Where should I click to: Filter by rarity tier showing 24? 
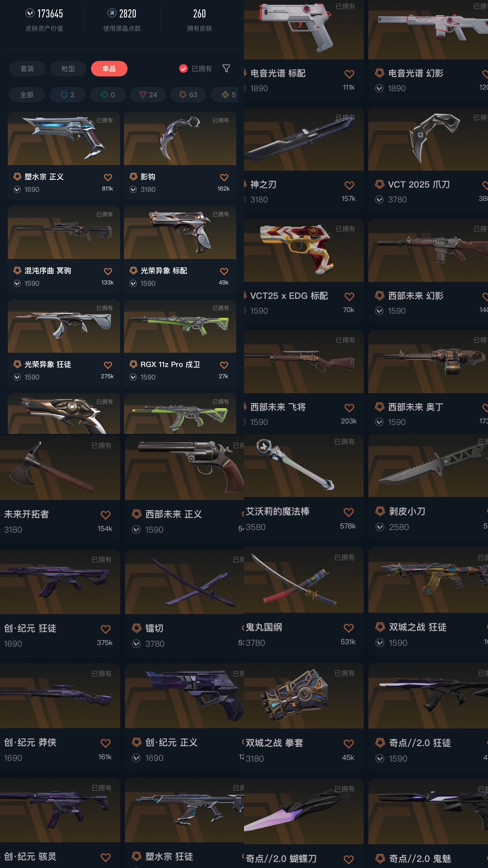pyautogui.click(x=148, y=95)
